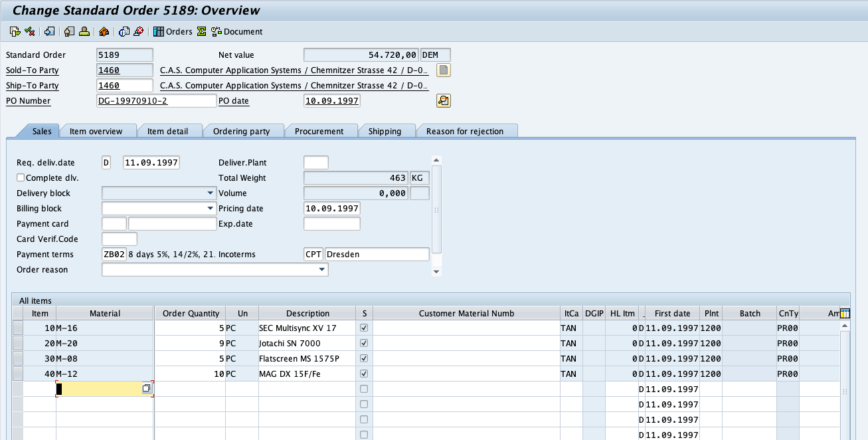Click the reject document check-X toolbar icon
868x440 pixels.
29,31
